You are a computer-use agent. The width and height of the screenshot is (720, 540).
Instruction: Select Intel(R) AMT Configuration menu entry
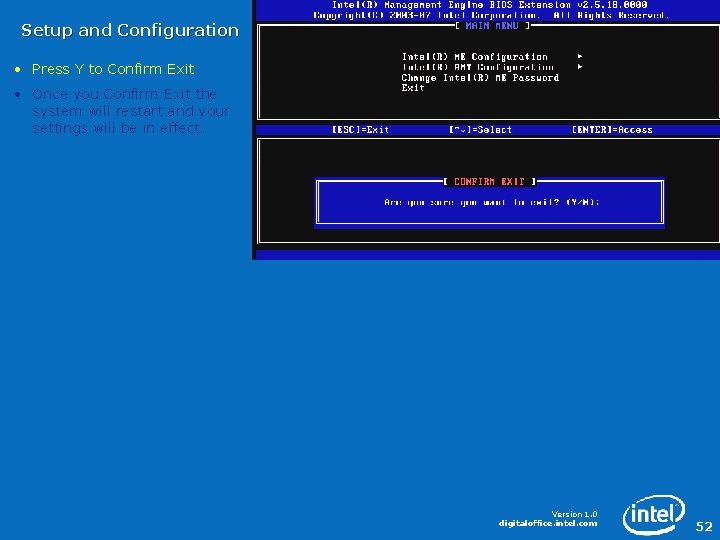pyautogui.click(x=478, y=67)
